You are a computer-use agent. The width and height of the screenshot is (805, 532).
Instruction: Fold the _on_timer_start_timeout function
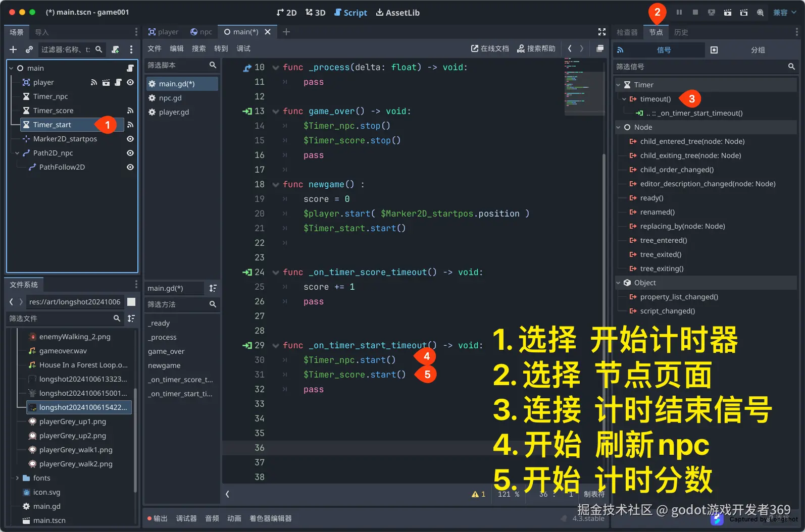click(x=276, y=346)
